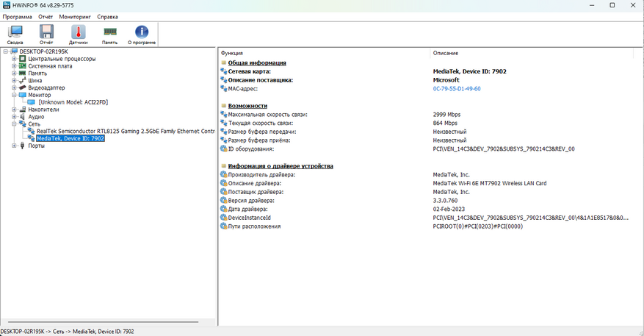Click the Производитель драйвера row label
The height and width of the screenshot is (336, 644).
point(261,175)
